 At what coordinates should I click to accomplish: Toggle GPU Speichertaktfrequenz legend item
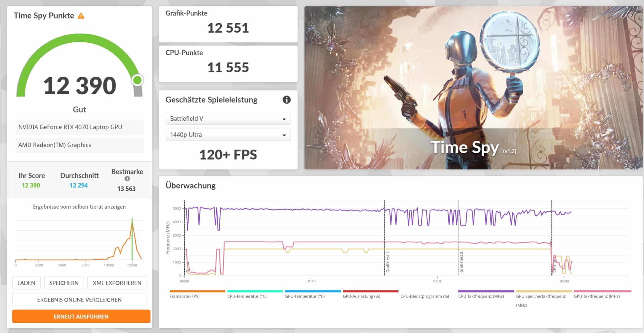[541, 296]
